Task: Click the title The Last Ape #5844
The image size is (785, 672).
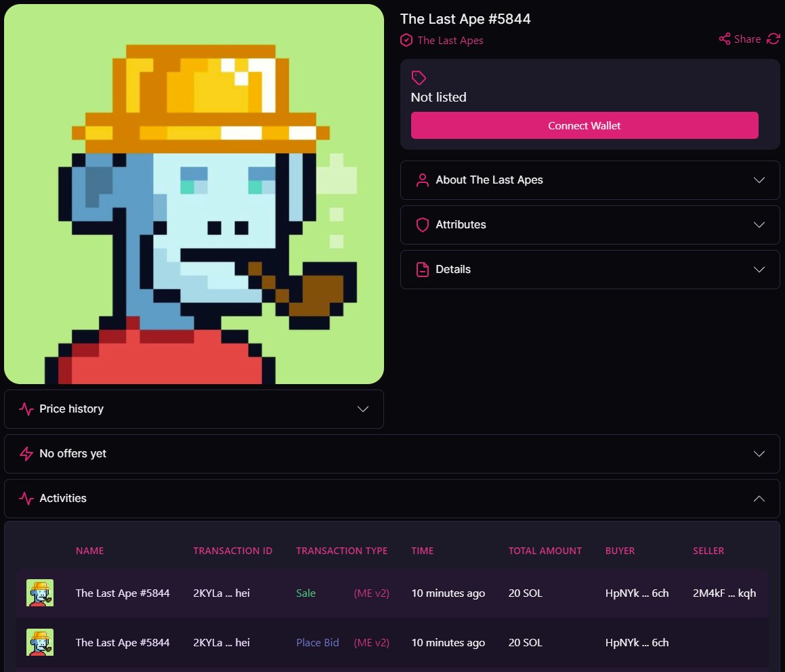Action: pyautogui.click(x=465, y=19)
